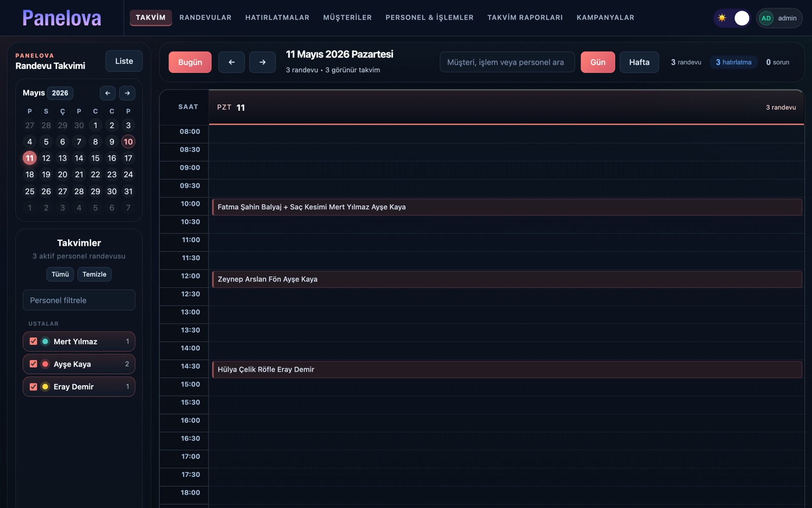The image size is (812, 508).
Task: Select day 31 in mini calendar
Action: point(128,192)
